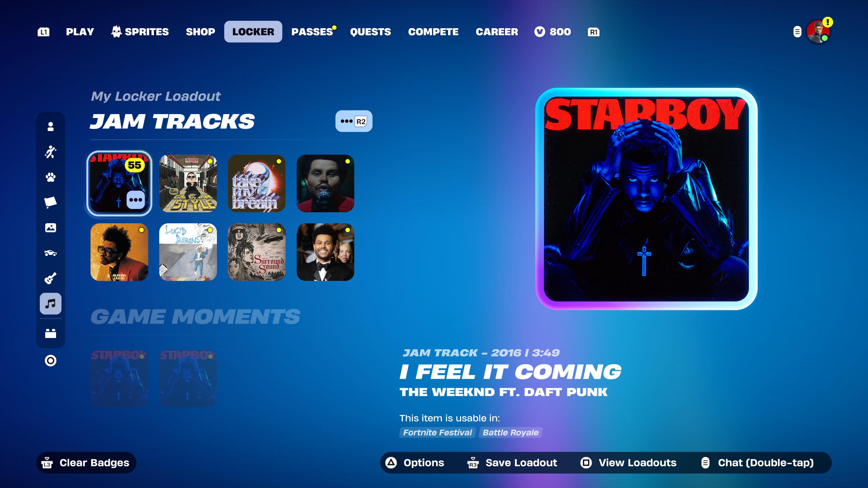Click 'JAM TRACK – 2016 | 3:49' info text
The width and height of the screenshot is (868, 488).
point(481,353)
